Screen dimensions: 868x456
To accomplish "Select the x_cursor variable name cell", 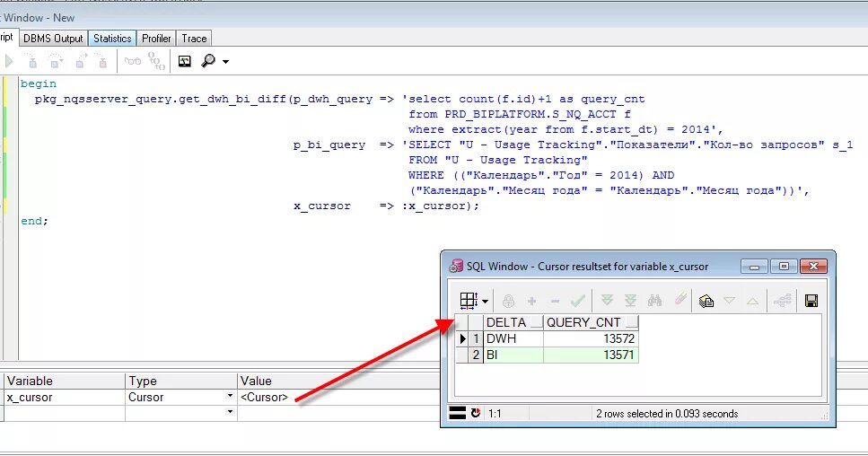I will pyautogui.click(x=65, y=398).
